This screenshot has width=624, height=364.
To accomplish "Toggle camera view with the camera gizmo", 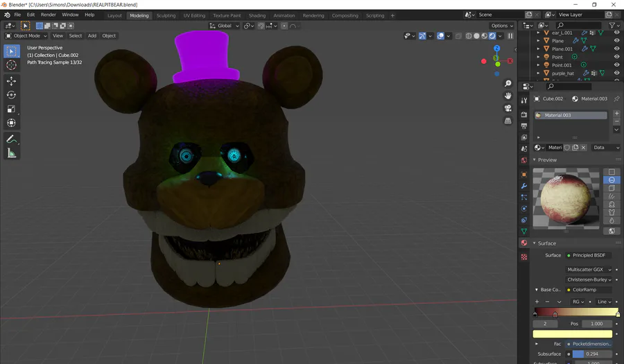I will (508, 108).
